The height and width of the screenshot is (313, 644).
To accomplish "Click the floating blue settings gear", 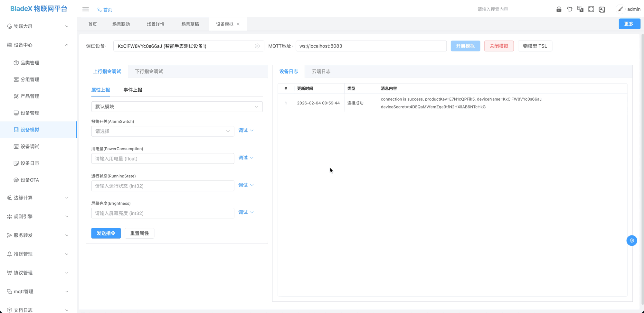I will tap(631, 241).
